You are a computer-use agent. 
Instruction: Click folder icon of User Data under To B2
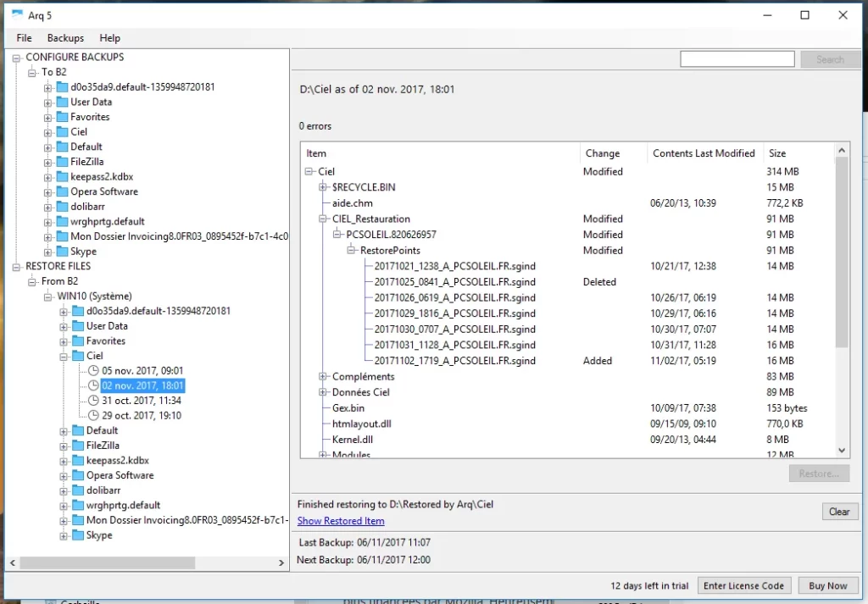[62, 102]
